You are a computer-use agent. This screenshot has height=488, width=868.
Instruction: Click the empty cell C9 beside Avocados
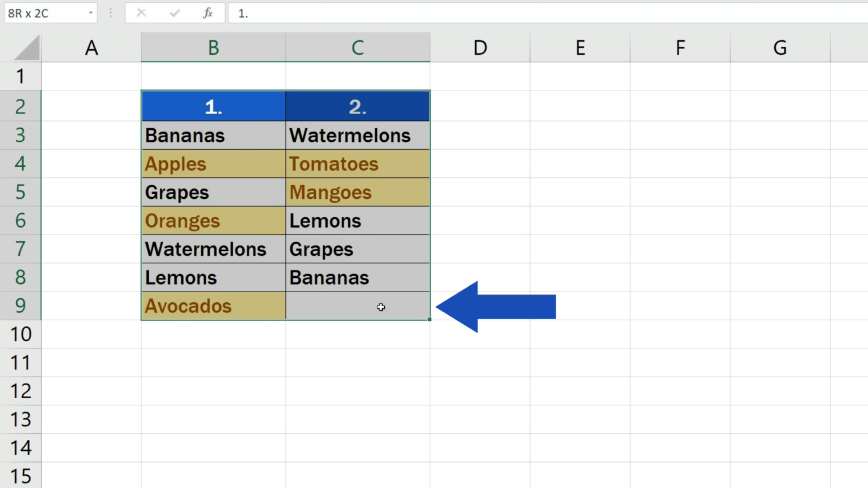358,306
